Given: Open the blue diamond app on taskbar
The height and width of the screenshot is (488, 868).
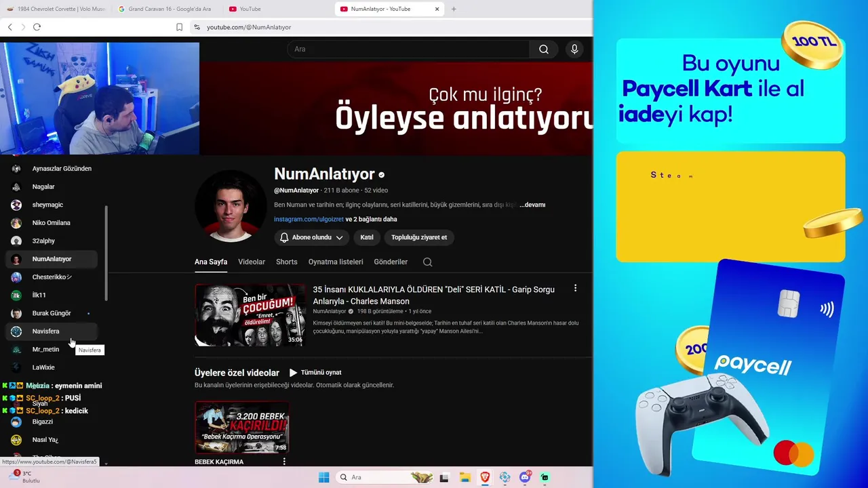Looking at the screenshot, I should 505,477.
